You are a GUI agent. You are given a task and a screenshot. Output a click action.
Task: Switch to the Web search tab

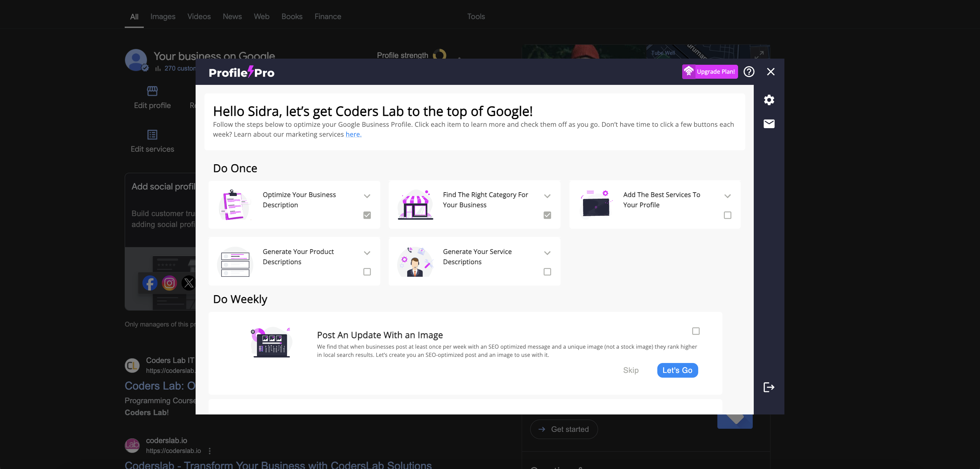[261, 16]
